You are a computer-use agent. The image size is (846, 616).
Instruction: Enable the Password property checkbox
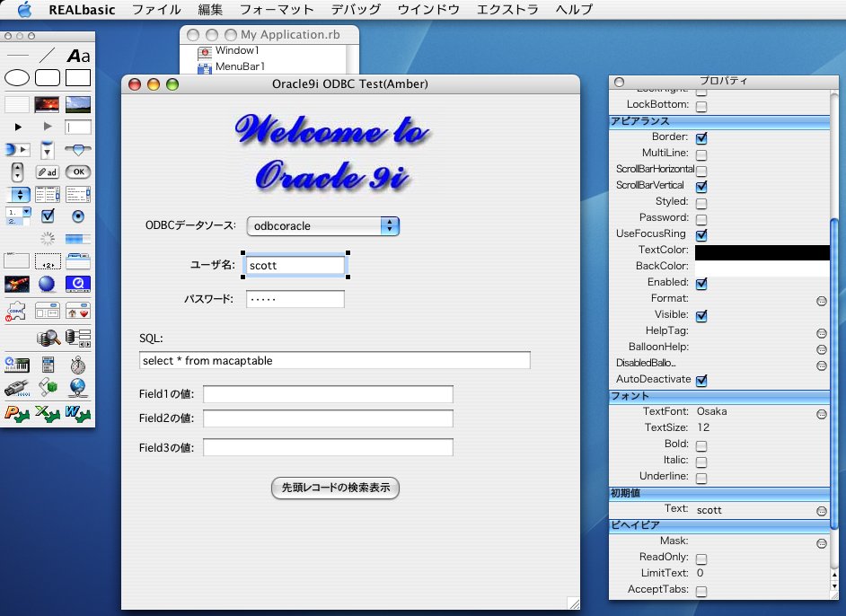[x=701, y=219]
